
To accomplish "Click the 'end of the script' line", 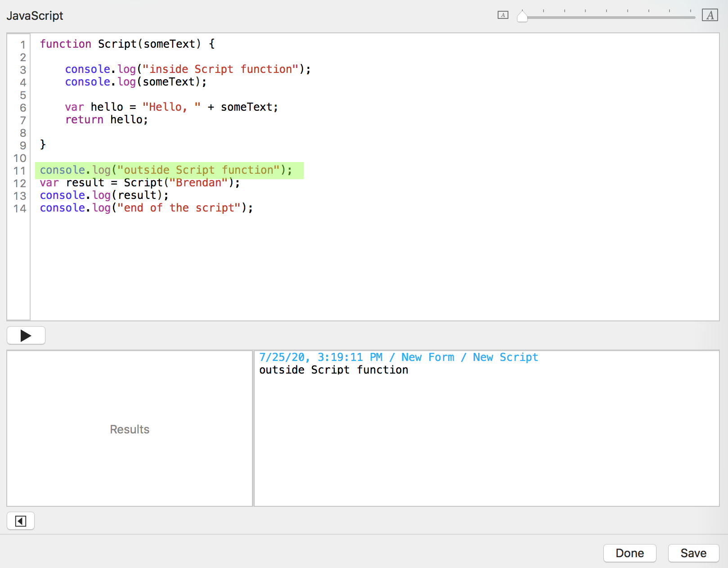I will pyautogui.click(x=146, y=208).
